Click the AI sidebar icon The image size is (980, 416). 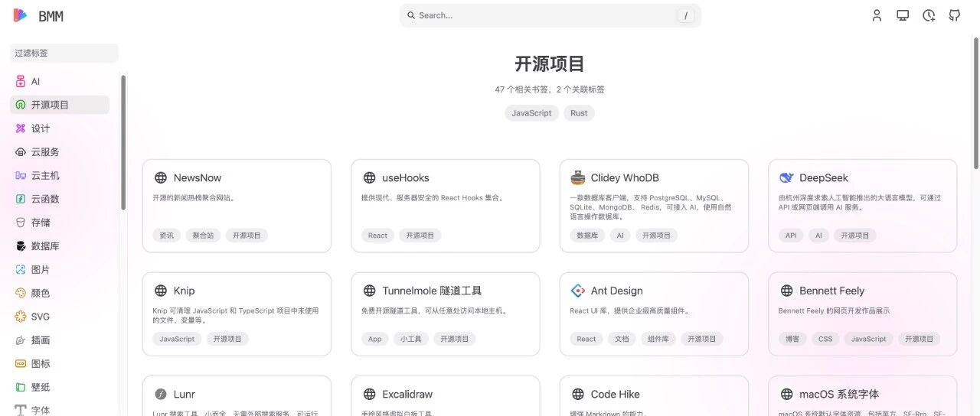click(21, 81)
